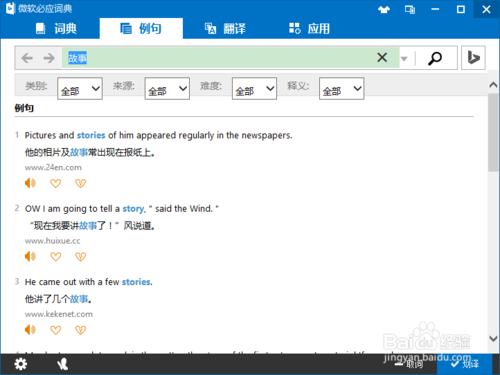Image resolution: width=500 pixels, height=375 pixels.
Task: Switch to the 词典 tab
Action: 57,29
